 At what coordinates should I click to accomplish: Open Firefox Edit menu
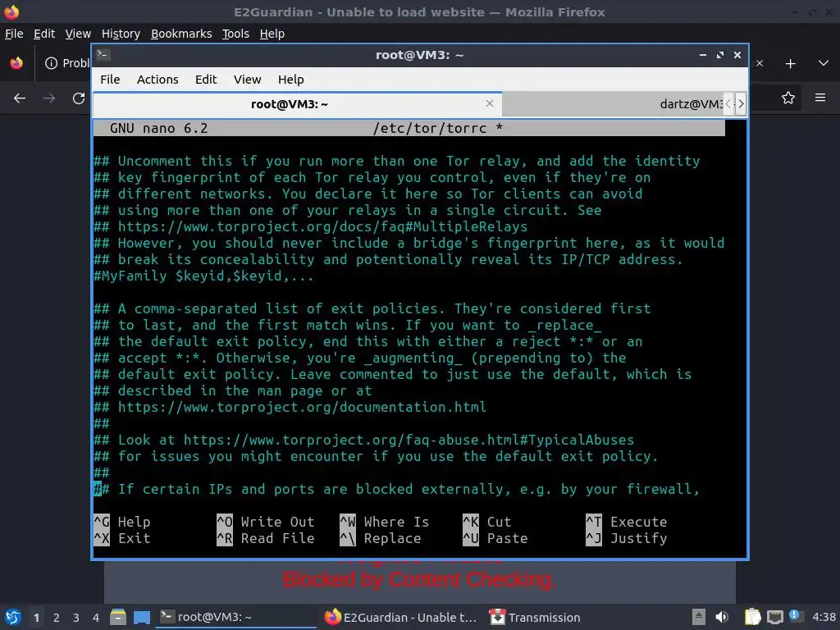(44, 34)
